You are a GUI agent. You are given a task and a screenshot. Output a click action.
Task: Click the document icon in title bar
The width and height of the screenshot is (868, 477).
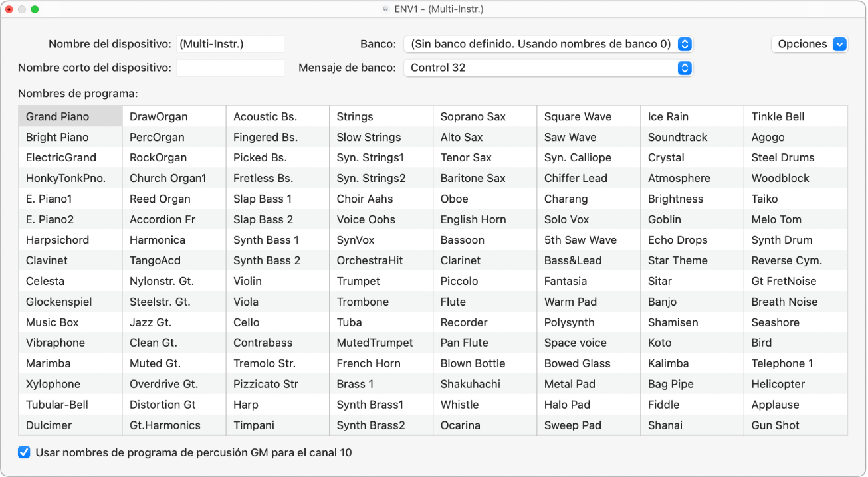(385, 9)
